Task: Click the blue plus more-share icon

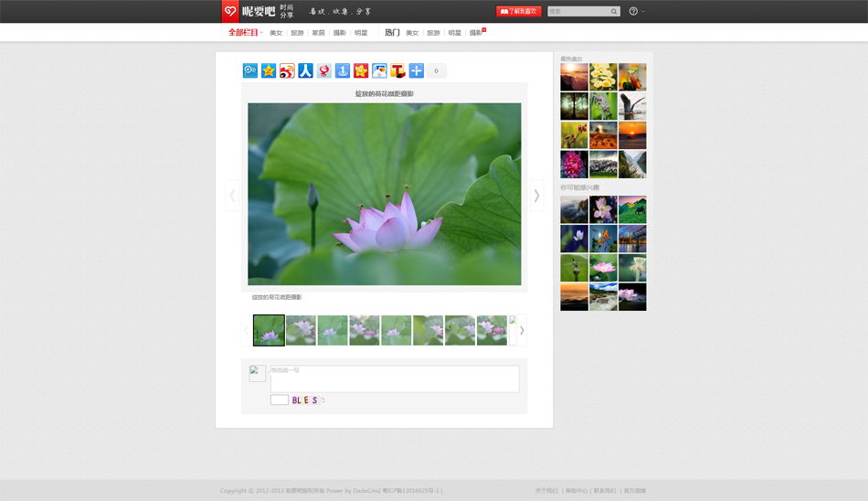Action: 417,70
